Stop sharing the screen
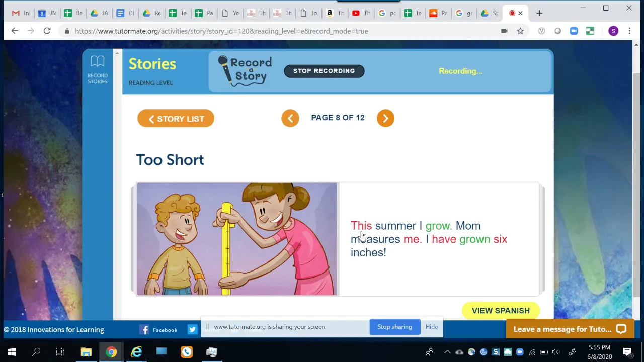Screen dimensions: 644x362 395,327
